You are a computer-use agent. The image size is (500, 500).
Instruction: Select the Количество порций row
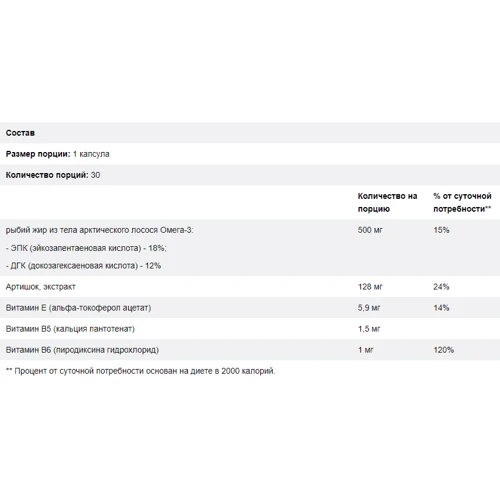[250, 175]
